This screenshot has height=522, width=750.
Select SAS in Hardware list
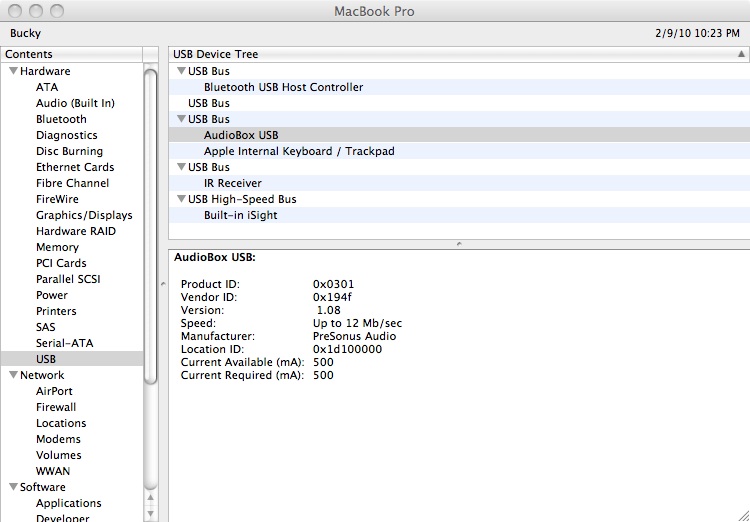coord(45,327)
